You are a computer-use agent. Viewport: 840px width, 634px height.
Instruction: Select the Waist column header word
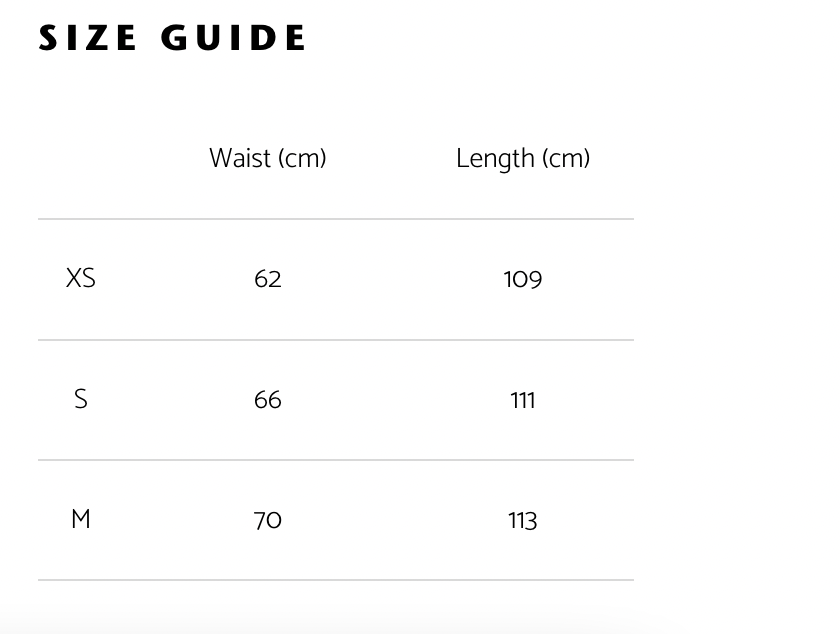click(240, 158)
